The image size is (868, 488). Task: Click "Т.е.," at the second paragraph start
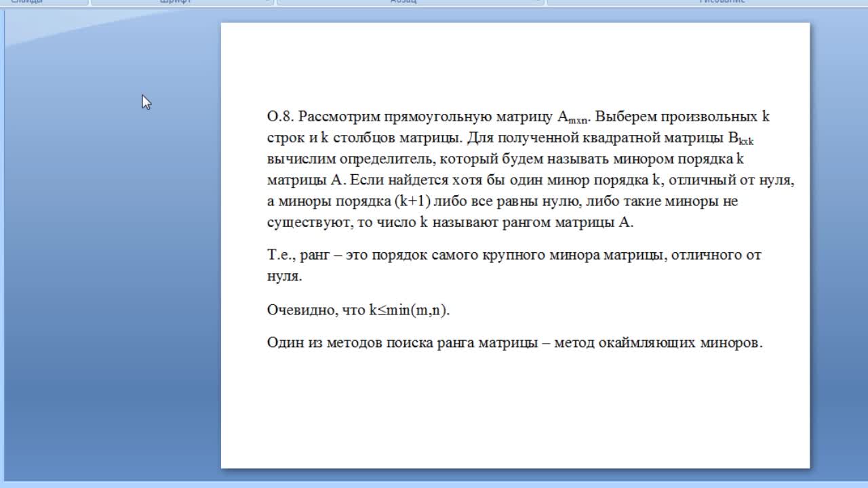click(x=281, y=255)
